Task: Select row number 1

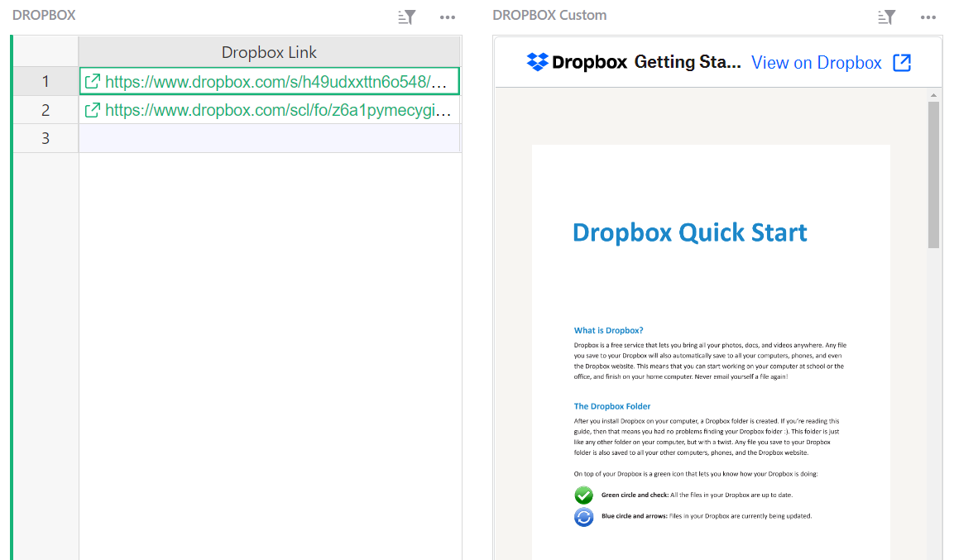Action: (x=46, y=82)
